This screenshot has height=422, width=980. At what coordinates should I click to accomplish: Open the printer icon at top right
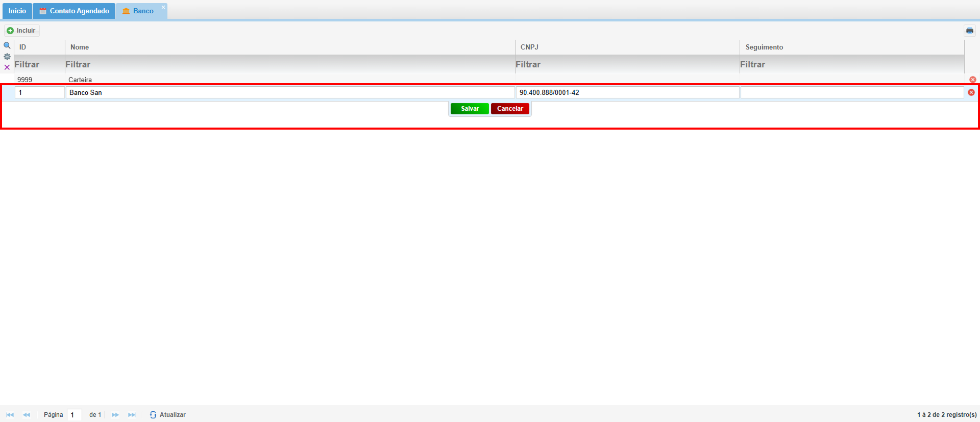970,31
